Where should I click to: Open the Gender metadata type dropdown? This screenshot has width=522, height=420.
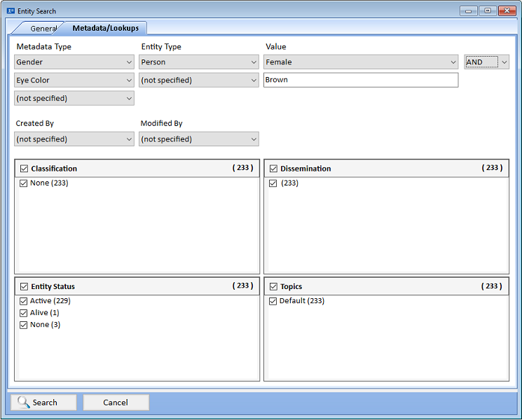point(74,62)
